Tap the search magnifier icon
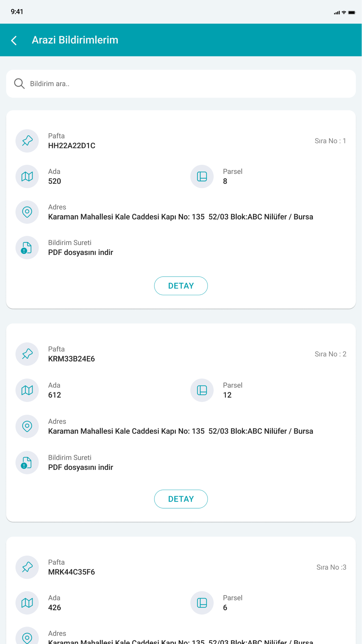 click(19, 84)
